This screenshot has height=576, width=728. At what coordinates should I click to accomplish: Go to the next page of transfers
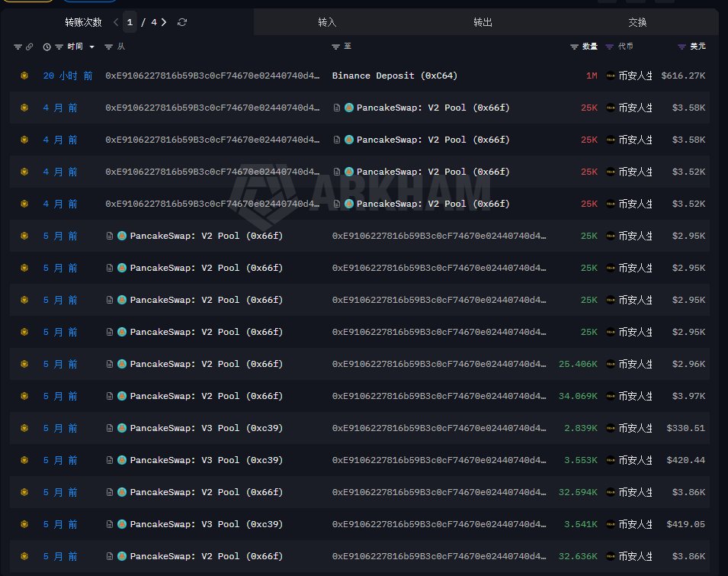click(164, 22)
